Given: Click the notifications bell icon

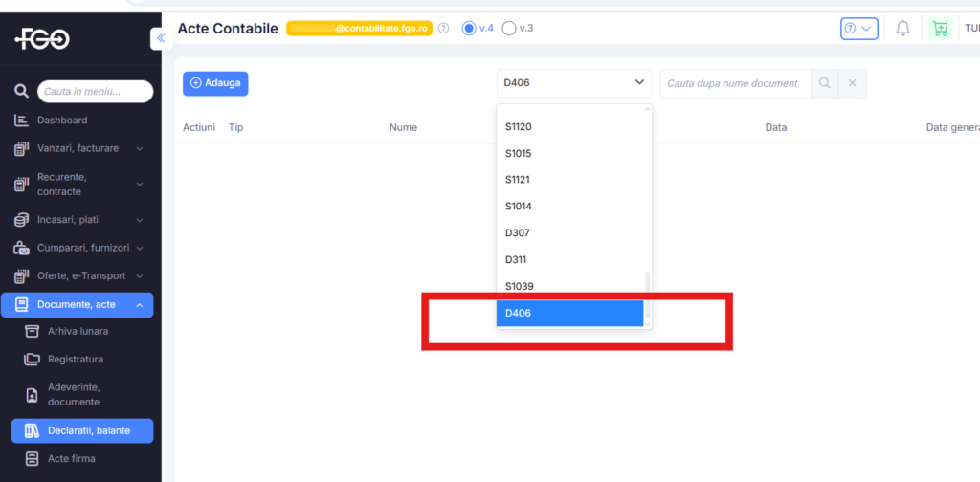Looking at the screenshot, I should coord(902,29).
